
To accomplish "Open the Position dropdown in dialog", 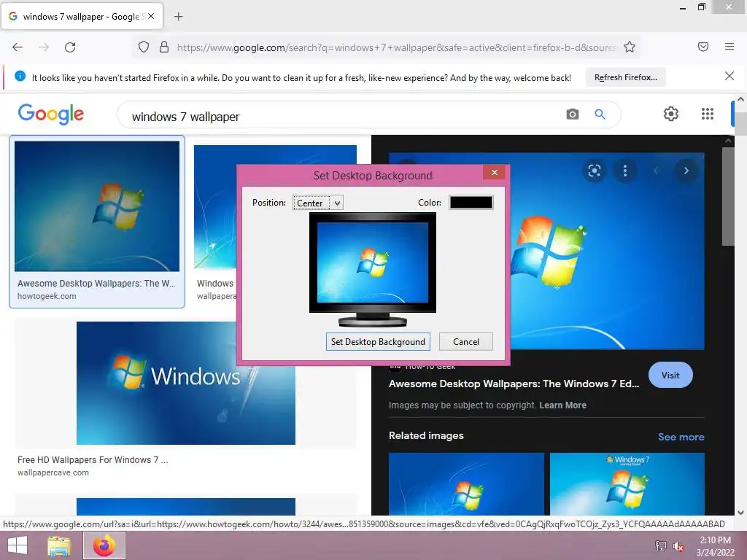I will tap(318, 203).
